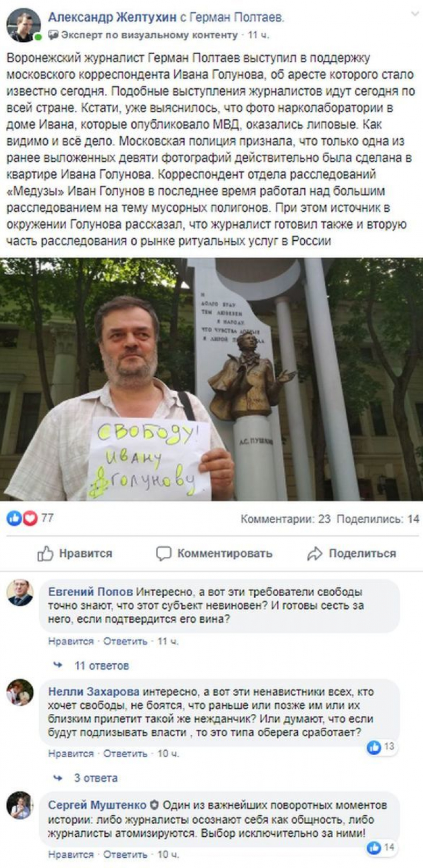Image resolution: width=423 pixels, height=868 pixels.
Task: Click the 13 likes badge on Нелли's comment
Action: pos(381,747)
